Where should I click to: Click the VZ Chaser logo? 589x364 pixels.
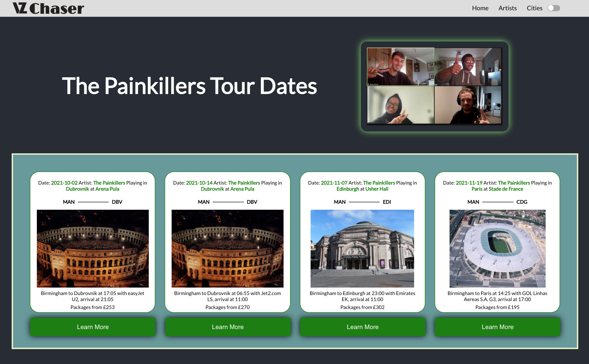(49, 8)
